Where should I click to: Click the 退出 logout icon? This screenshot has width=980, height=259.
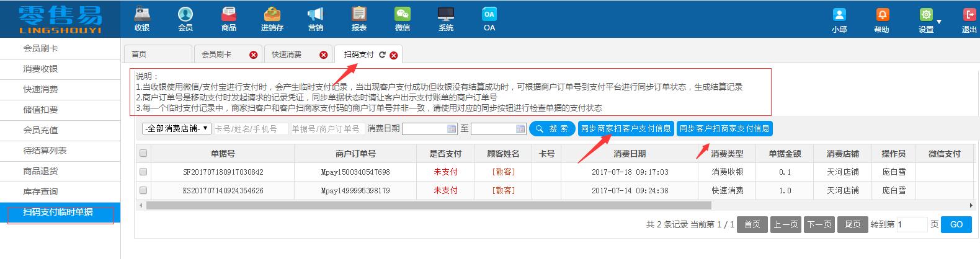[x=969, y=15]
